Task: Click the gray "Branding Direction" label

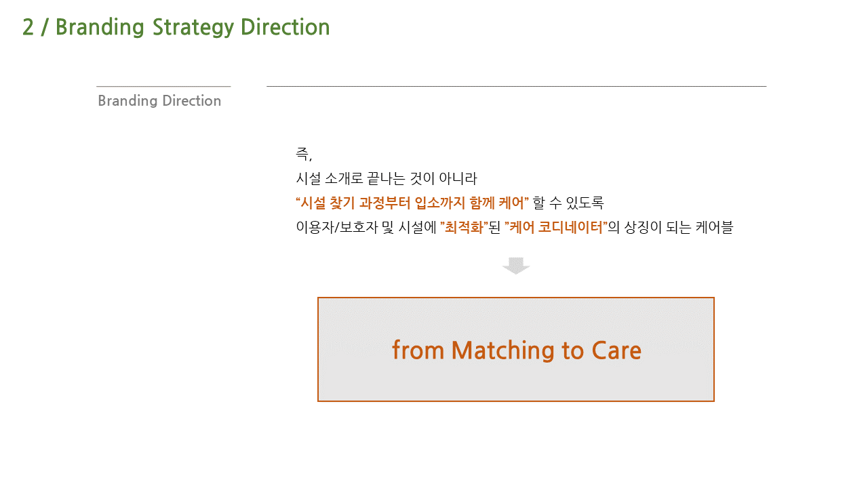Action: pyautogui.click(x=159, y=101)
